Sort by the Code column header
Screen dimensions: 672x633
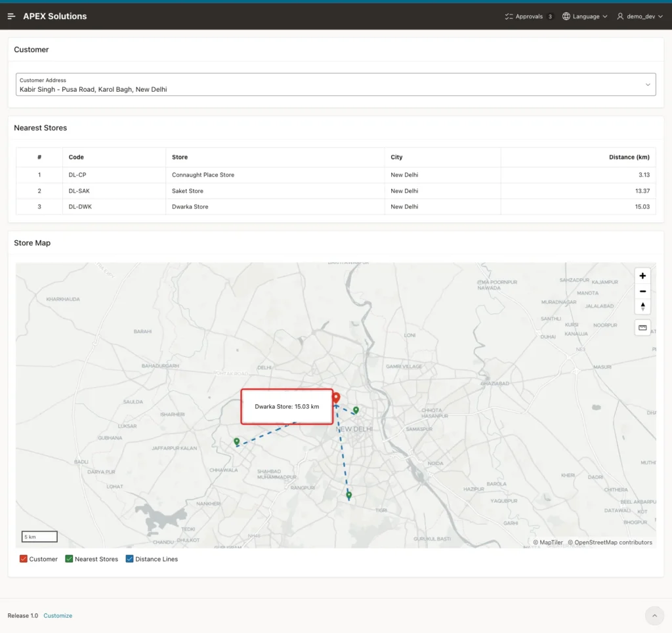click(76, 157)
